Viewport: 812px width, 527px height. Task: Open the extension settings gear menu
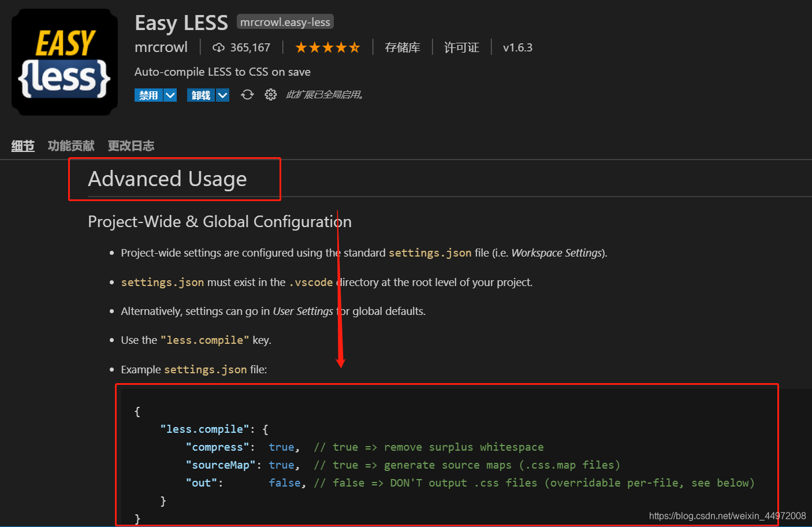point(270,95)
